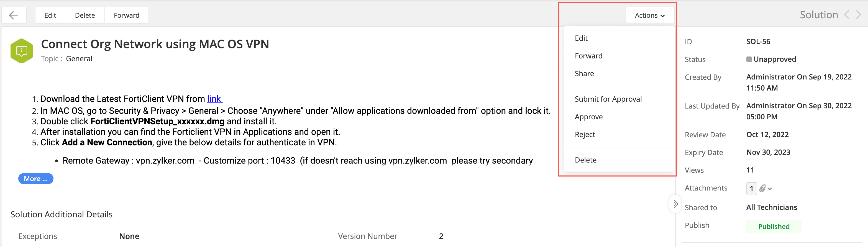Screen dimensions: 868x247
Task: Go to next solution arrow
Action: point(858,15)
